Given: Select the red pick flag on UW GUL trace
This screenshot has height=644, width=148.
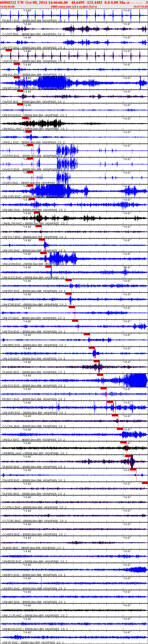Looking at the screenshot, I should click(x=16, y=64).
